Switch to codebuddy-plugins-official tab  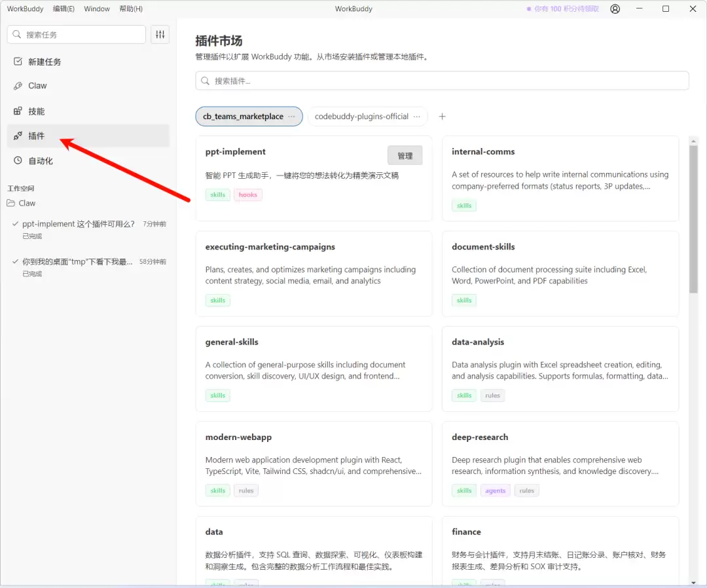(x=361, y=117)
